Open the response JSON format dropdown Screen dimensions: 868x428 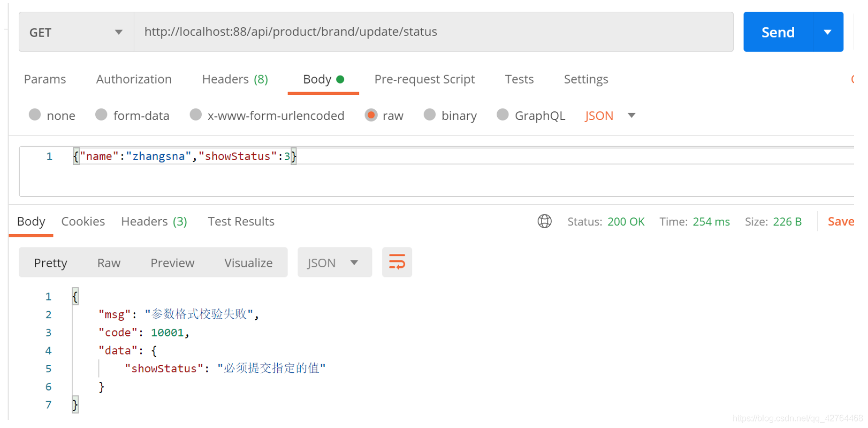334,262
